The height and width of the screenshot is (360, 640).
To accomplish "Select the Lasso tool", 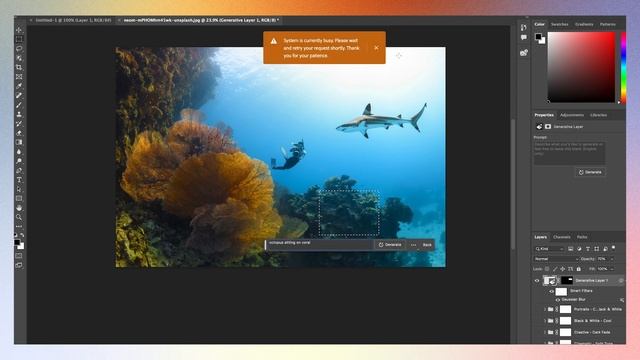I will point(19,49).
